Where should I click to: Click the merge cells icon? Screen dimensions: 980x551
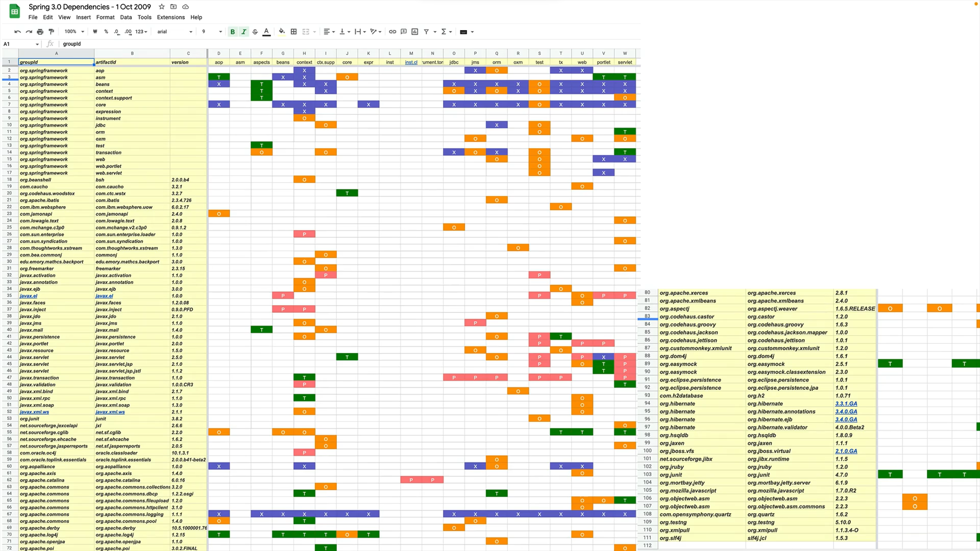click(x=306, y=32)
